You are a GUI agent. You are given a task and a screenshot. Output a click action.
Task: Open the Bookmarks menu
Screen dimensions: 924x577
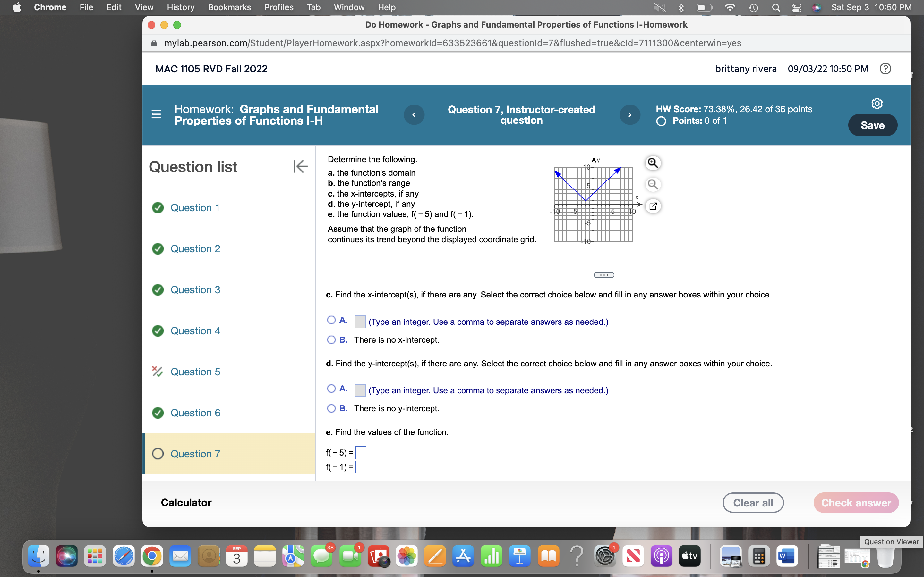229,7
